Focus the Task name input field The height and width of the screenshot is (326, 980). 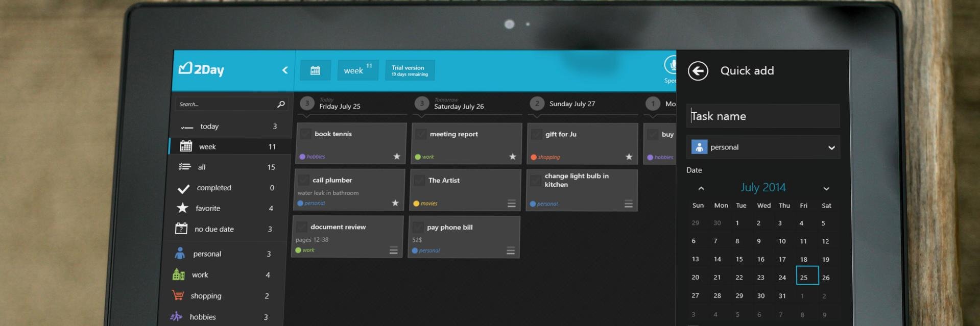(x=763, y=116)
